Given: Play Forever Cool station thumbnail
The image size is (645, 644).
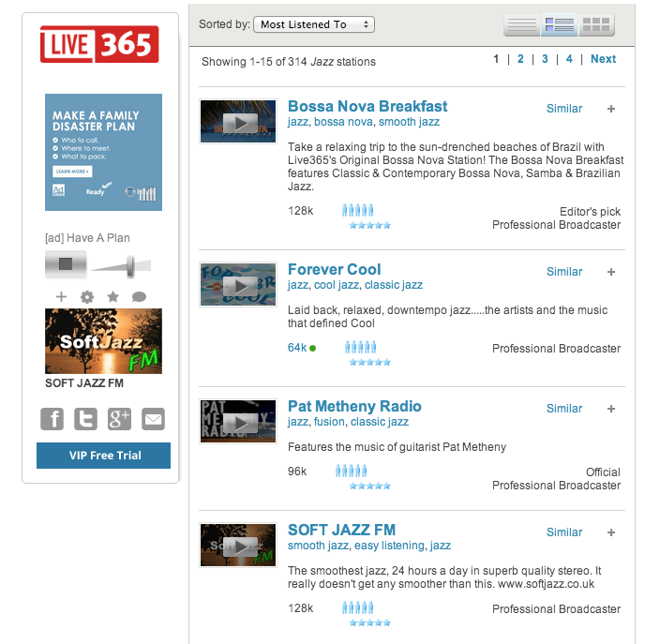Looking at the screenshot, I should click(x=238, y=285).
